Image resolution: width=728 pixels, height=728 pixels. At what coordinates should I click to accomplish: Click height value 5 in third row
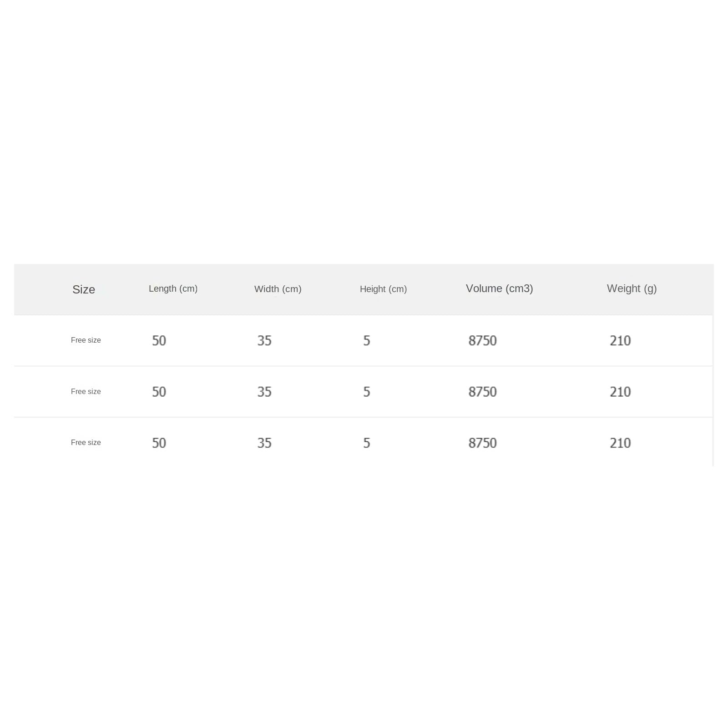(367, 443)
